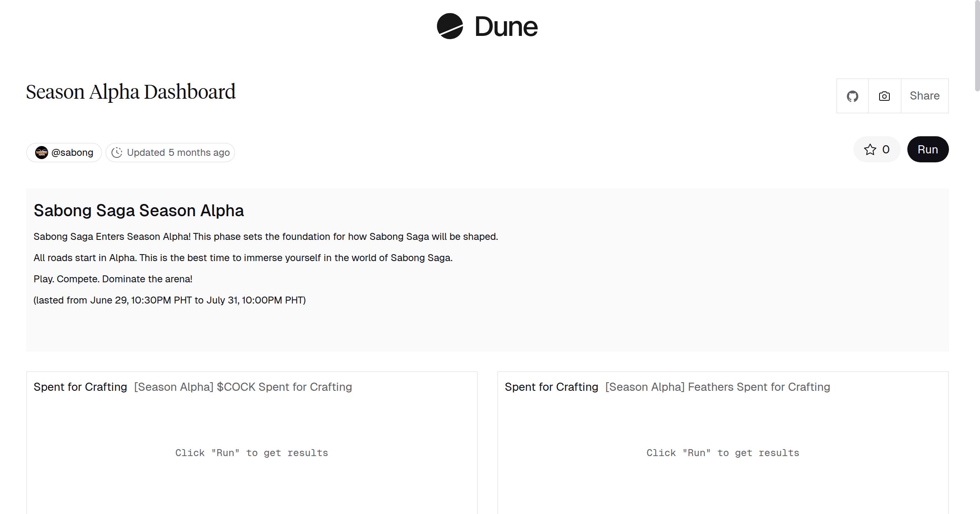
Task: Click left panel 'Click Run' placeholder text
Action: click(x=252, y=453)
